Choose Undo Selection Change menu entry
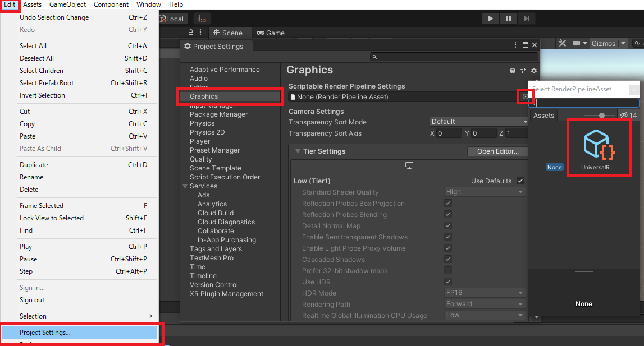The image size is (644, 346). [x=80, y=17]
